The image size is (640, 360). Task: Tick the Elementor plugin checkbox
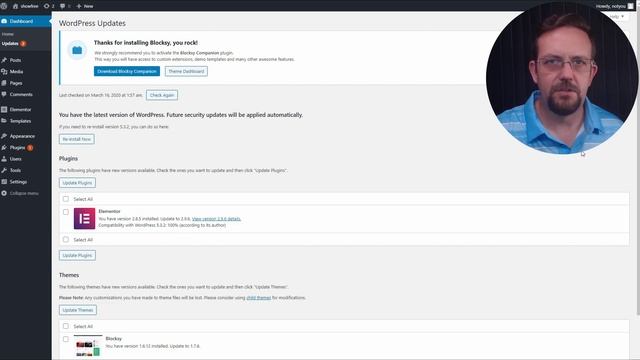[x=66, y=212]
